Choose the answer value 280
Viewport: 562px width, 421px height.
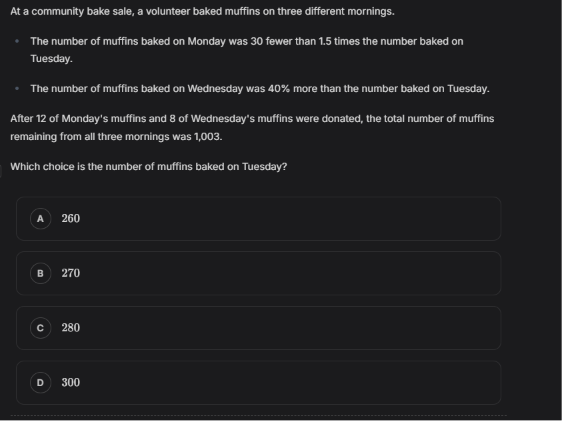(71, 328)
